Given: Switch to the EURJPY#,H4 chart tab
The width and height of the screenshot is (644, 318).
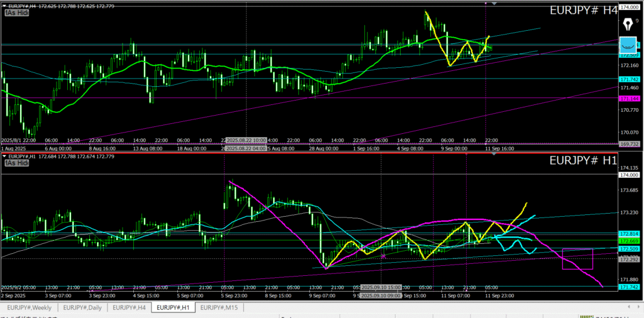Looking at the screenshot, I should tap(129, 307).
